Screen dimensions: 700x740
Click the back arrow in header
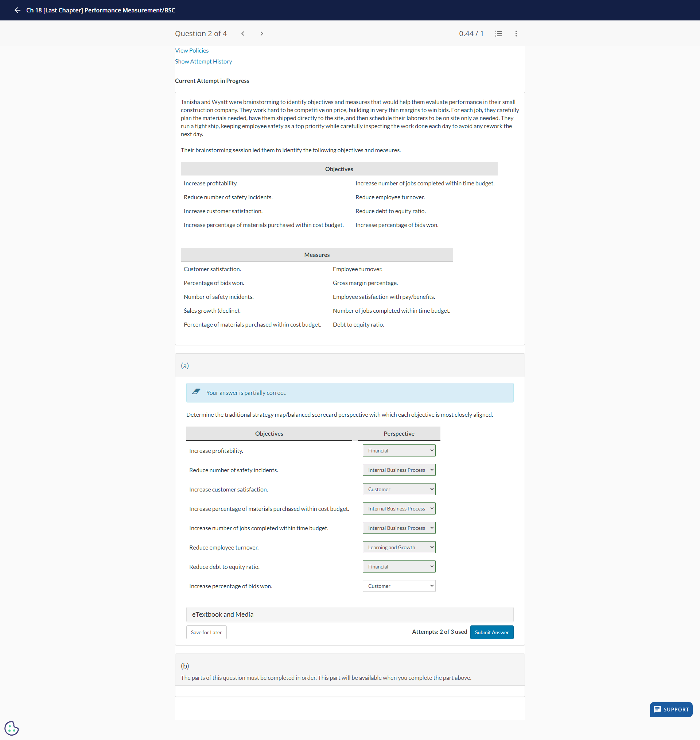click(x=17, y=10)
